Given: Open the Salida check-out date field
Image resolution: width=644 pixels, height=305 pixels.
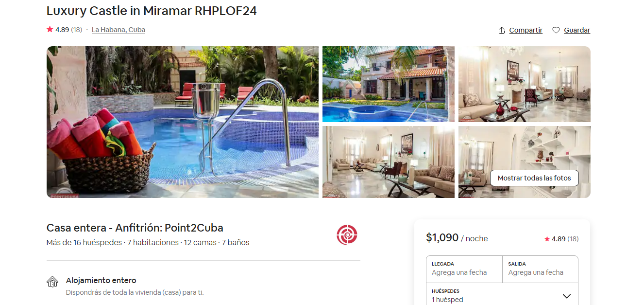Looking at the screenshot, I should [540, 269].
